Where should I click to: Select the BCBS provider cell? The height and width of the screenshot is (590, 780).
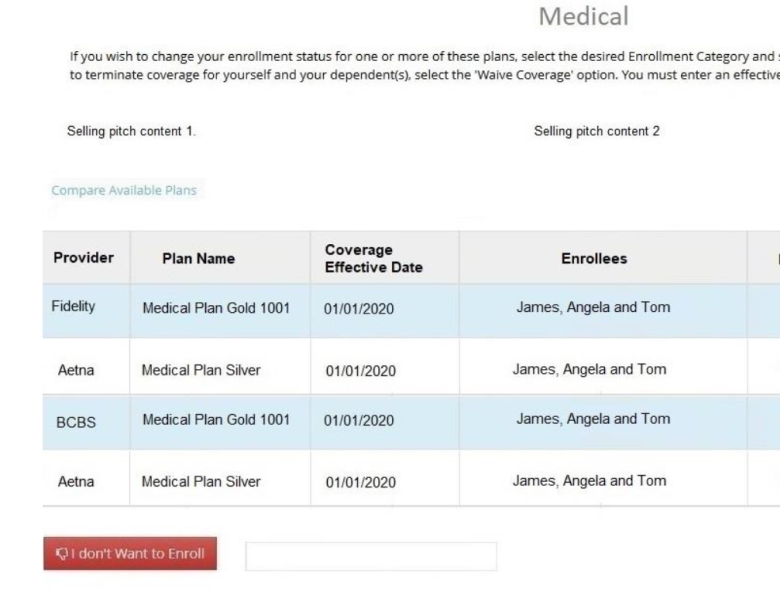tap(76, 422)
